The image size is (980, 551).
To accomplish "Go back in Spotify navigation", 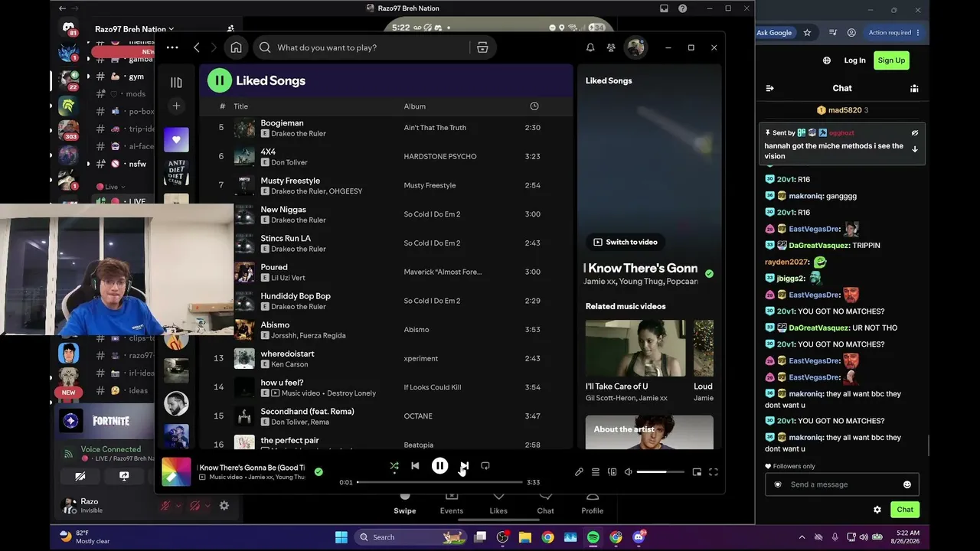I will (197, 47).
